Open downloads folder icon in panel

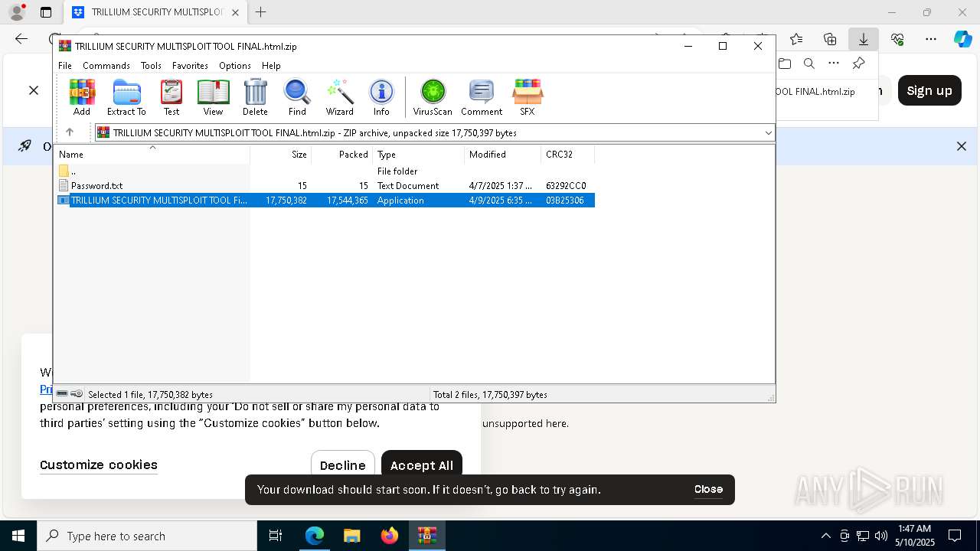[784, 64]
